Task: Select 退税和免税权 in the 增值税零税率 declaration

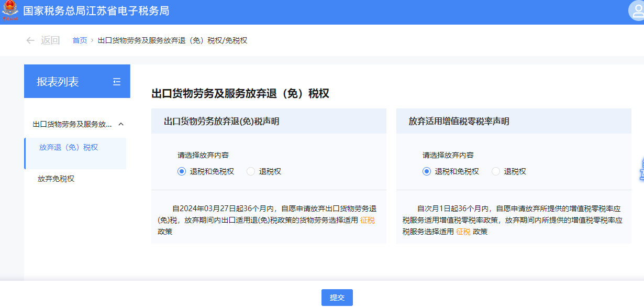Action: pyautogui.click(x=427, y=171)
